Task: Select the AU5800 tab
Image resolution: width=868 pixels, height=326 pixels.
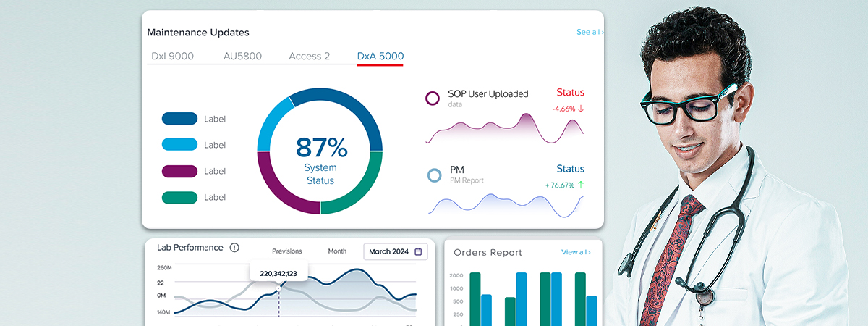Action: 242,56
